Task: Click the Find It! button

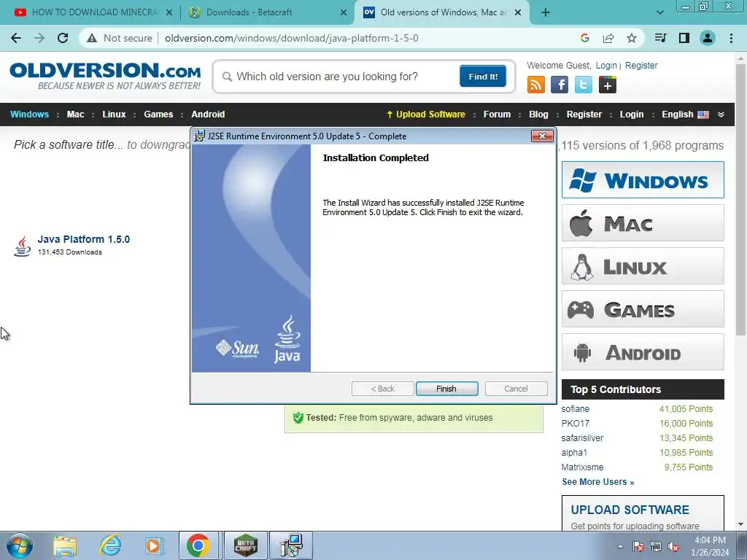Action: pyautogui.click(x=483, y=76)
